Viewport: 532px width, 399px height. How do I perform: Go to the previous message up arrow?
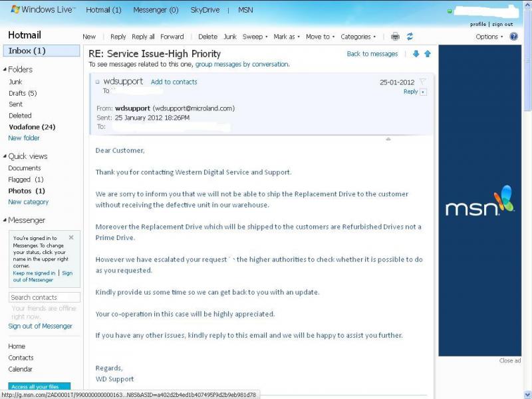(428, 54)
